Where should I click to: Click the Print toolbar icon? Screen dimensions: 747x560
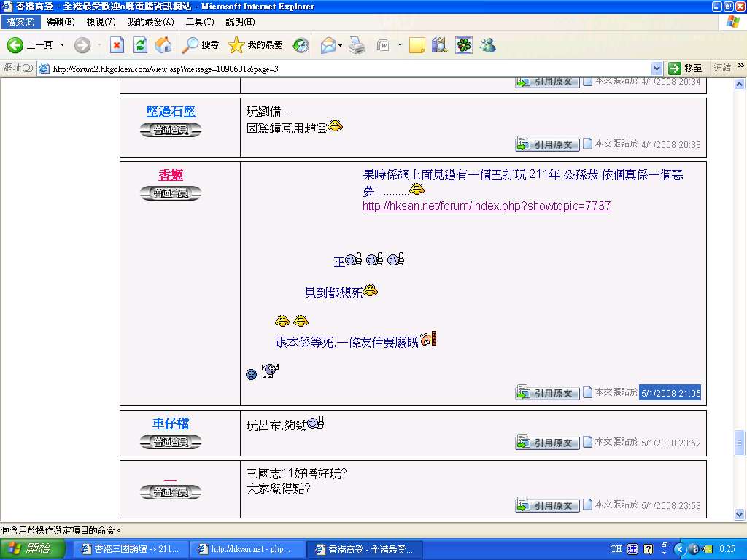tap(356, 45)
